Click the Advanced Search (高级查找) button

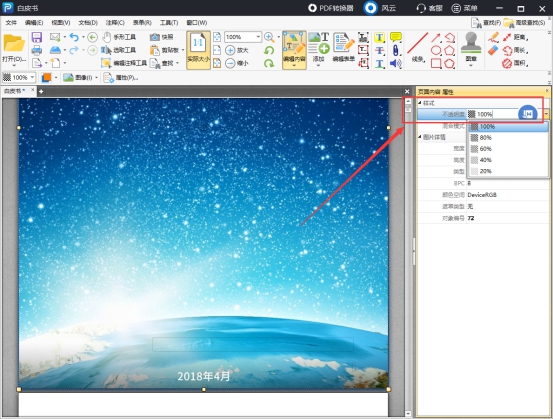tap(525, 23)
